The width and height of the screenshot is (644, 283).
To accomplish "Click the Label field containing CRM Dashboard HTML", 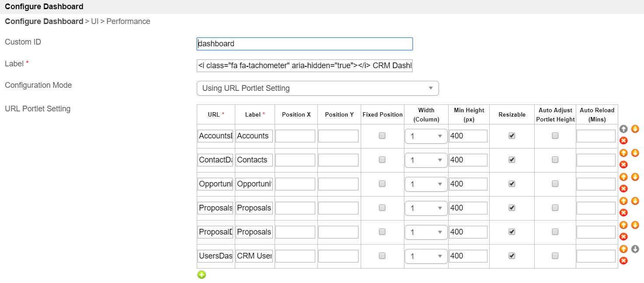I will point(304,66).
